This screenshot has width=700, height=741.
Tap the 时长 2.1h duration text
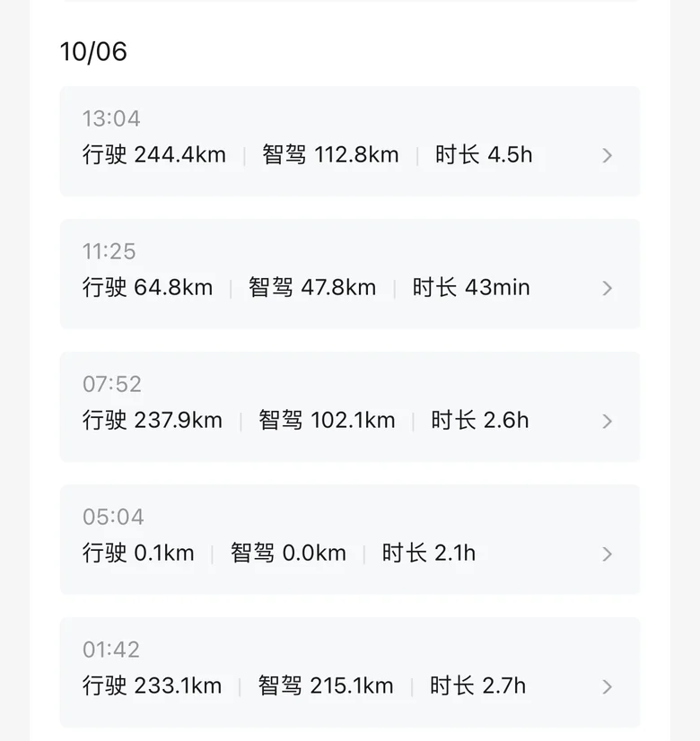pyautogui.click(x=429, y=554)
